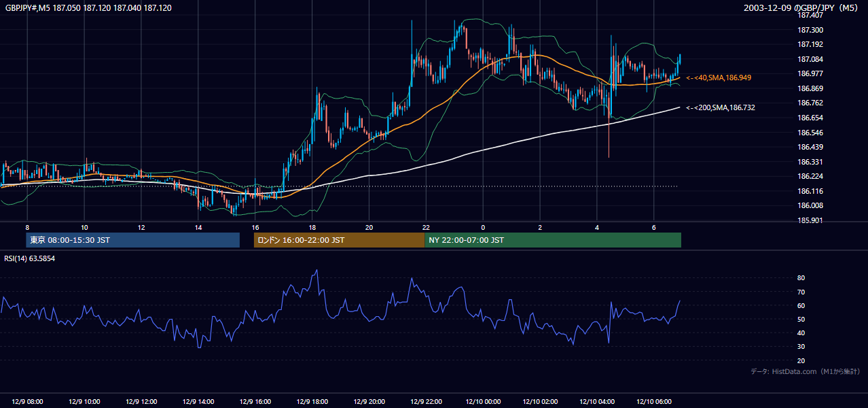Select the NY 22:00-07:00 JST session bar

click(553, 240)
